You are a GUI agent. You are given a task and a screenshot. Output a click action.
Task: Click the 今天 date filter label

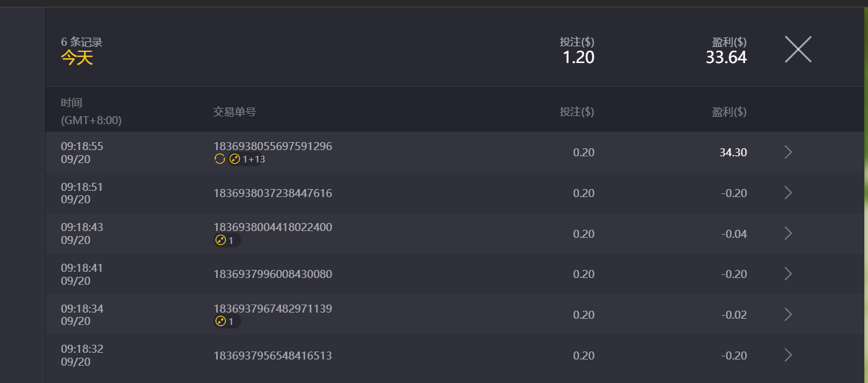[77, 58]
